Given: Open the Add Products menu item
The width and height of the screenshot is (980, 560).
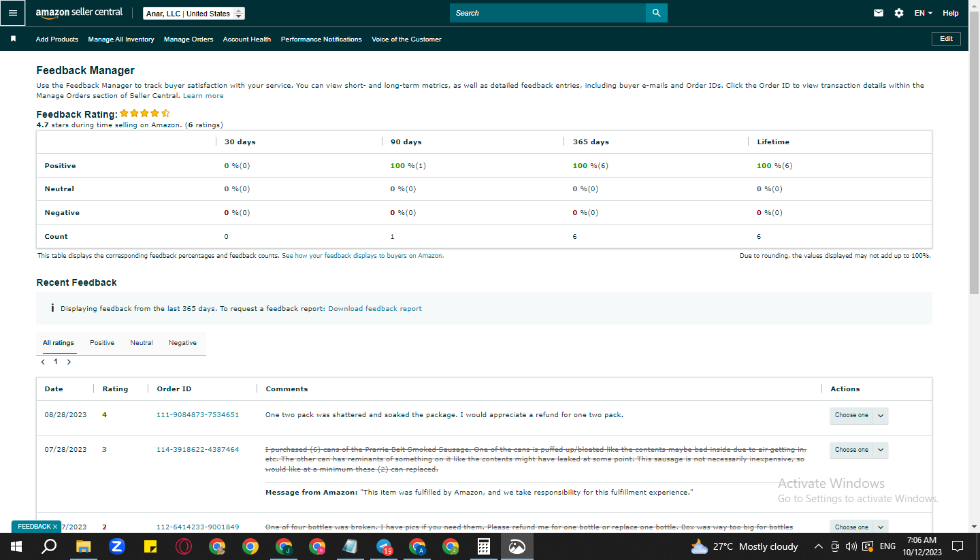Looking at the screenshot, I should coord(57,39).
